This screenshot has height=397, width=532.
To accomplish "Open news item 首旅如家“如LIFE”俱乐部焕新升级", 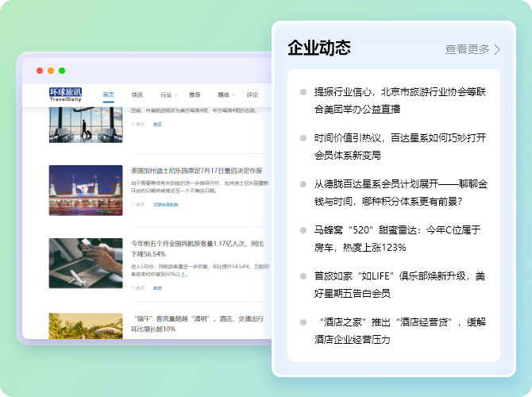I will pos(399,285).
